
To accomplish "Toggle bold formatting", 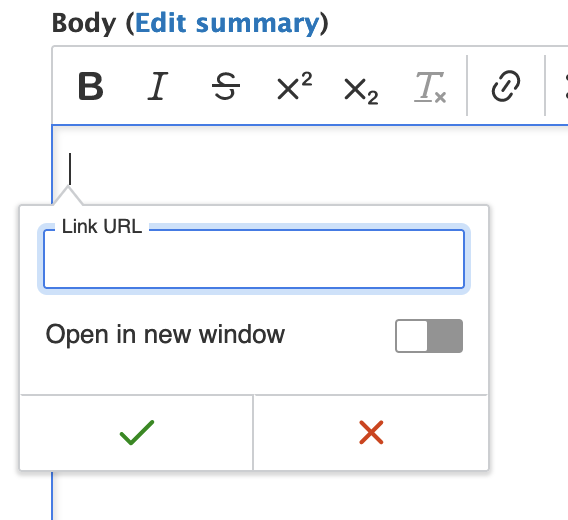I will pos(91,86).
